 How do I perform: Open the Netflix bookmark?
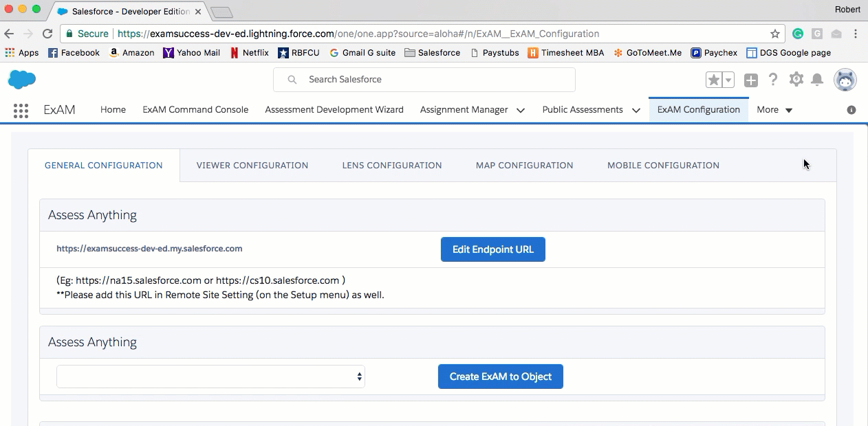249,53
